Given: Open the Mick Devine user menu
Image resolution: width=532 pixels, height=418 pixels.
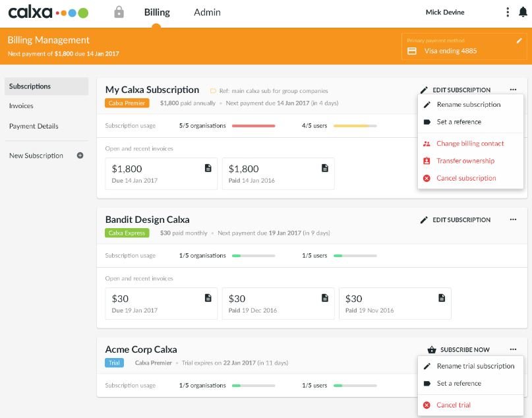Looking at the screenshot, I should 445,13.
